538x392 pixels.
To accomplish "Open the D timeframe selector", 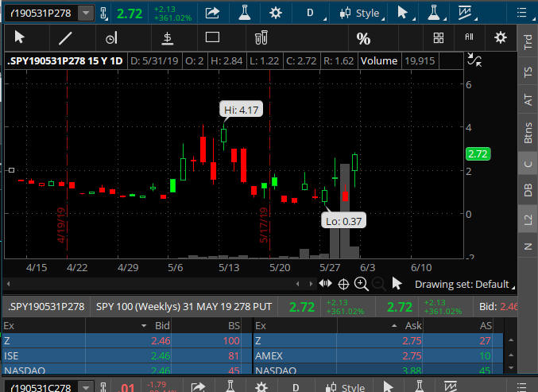I will pyautogui.click(x=310, y=13).
